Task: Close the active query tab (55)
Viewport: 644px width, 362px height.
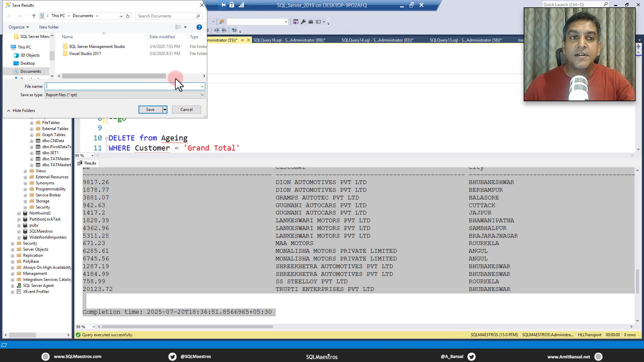Action: [248, 40]
